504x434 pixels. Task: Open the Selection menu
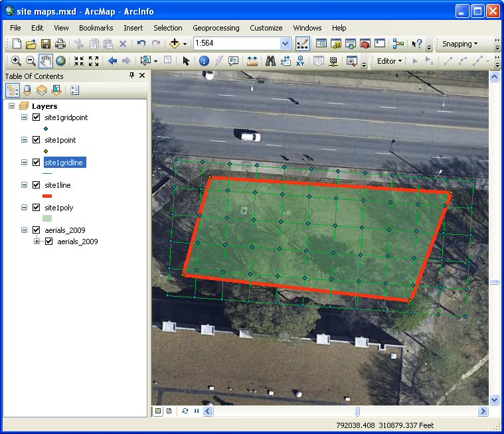pyautogui.click(x=168, y=28)
